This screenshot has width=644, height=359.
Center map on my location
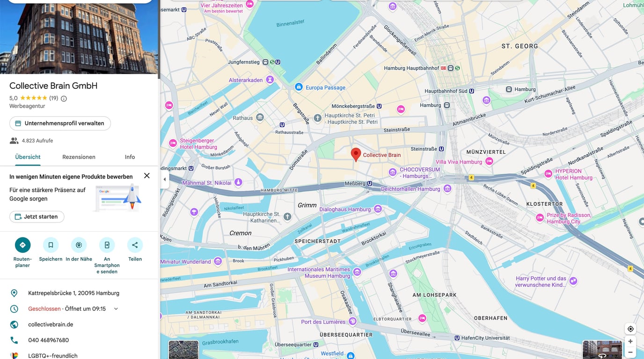click(630, 329)
